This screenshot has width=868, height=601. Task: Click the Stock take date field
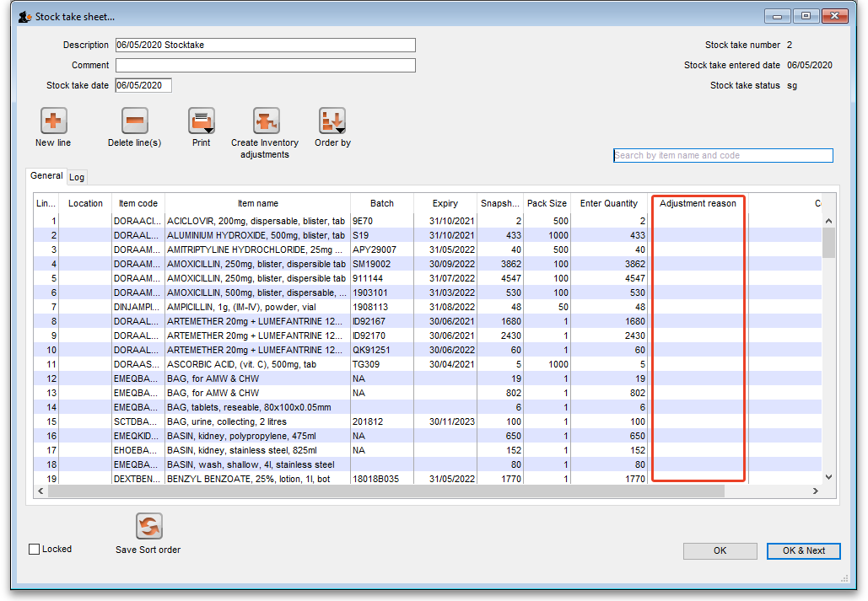(143, 85)
